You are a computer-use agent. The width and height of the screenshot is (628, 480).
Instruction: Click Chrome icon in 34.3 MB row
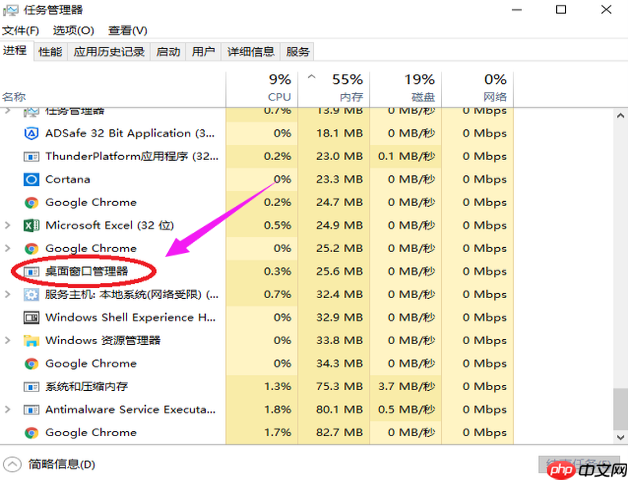coord(31,364)
